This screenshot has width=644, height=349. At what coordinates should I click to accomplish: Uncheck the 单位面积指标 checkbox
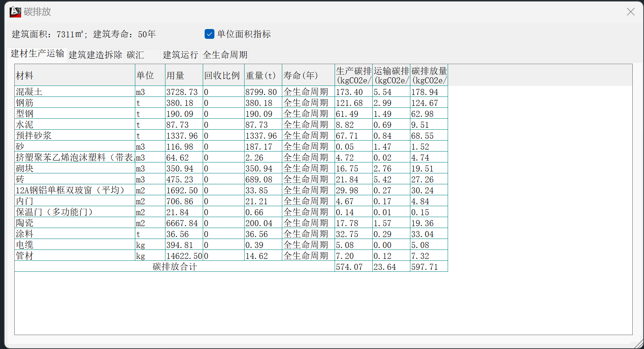click(210, 34)
